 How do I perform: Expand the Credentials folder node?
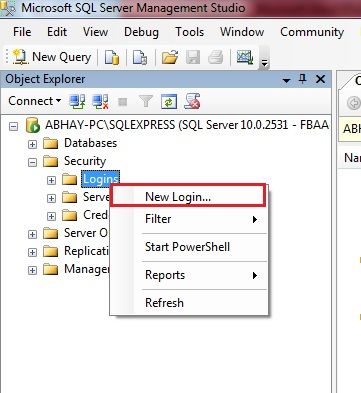[x=51, y=216]
